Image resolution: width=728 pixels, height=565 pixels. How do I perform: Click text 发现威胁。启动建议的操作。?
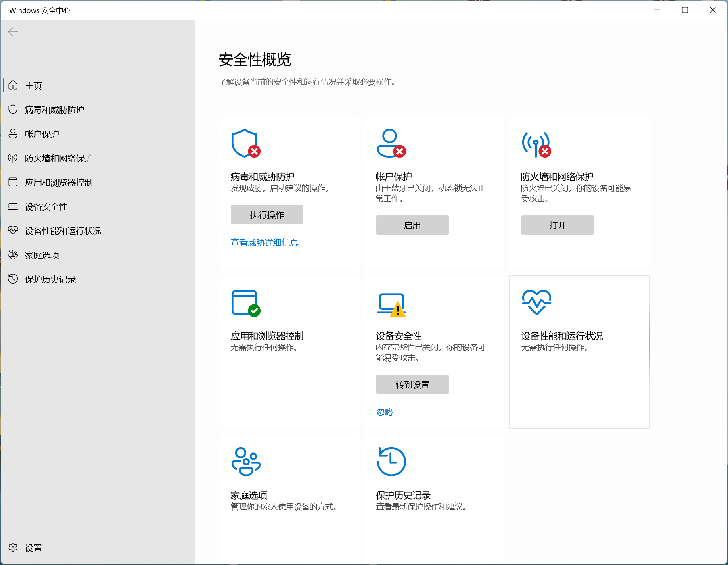coord(281,188)
